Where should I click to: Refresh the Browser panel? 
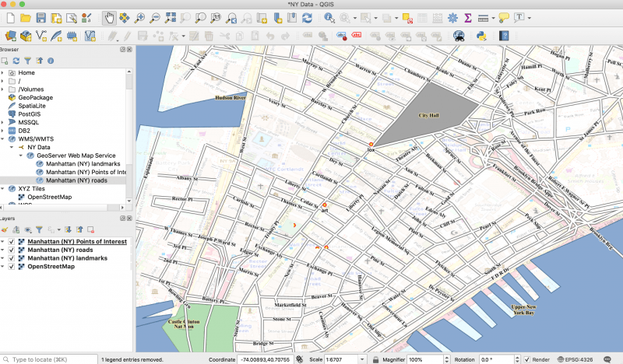16,61
